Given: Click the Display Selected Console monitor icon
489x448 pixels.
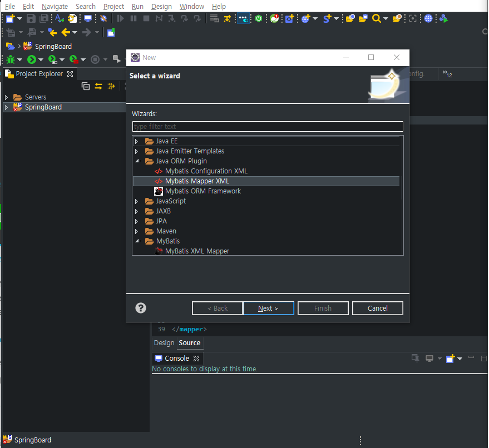Looking at the screenshot, I should click(x=429, y=359).
